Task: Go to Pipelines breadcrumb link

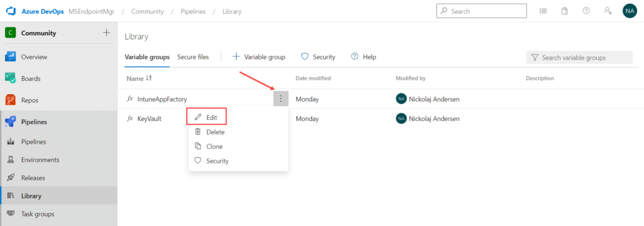Action: pyautogui.click(x=193, y=11)
